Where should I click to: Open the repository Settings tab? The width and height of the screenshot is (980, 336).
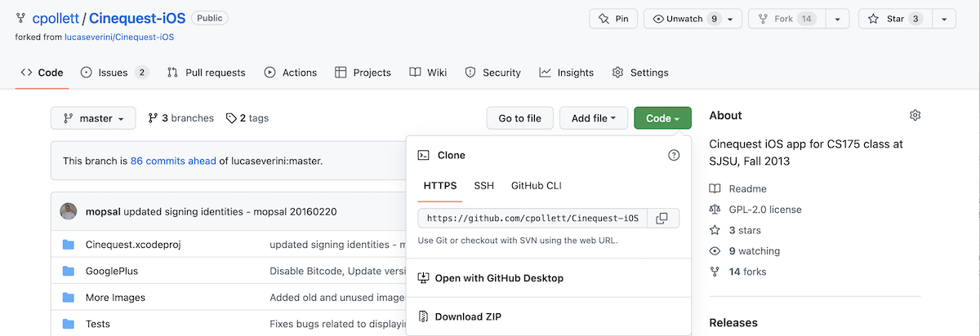click(640, 73)
